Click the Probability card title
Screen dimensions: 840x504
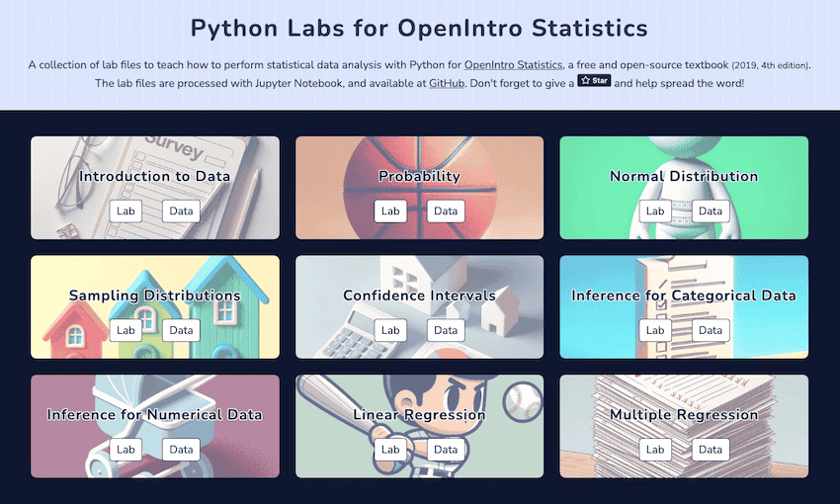pyautogui.click(x=419, y=176)
